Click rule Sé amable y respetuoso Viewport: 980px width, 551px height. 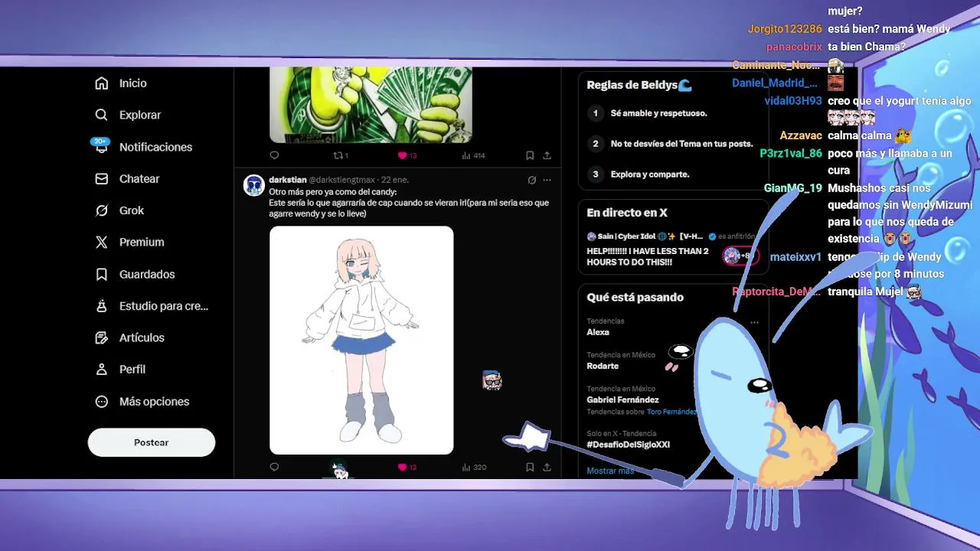pyautogui.click(x=658, y=113)
